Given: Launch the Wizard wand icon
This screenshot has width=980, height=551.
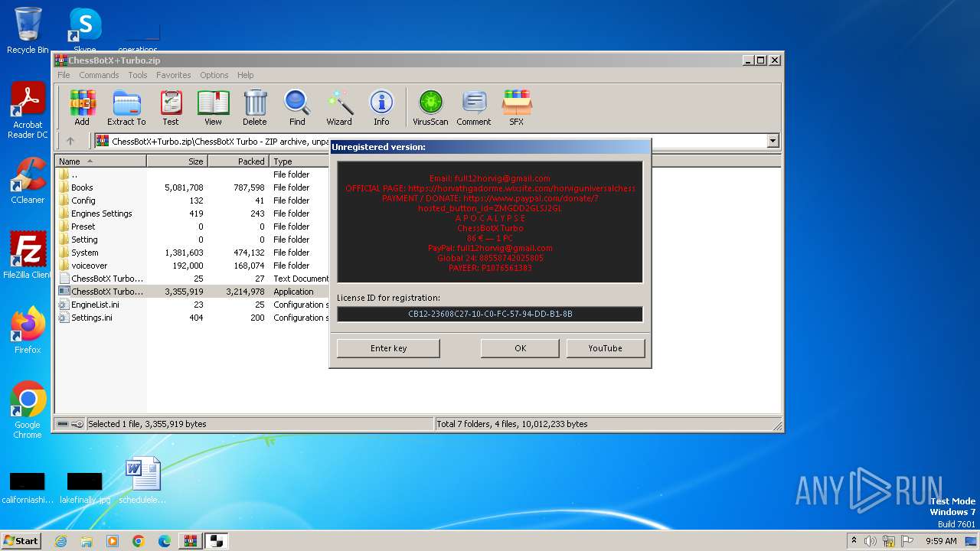Looking at the screenshot, I should coord(339,108).
